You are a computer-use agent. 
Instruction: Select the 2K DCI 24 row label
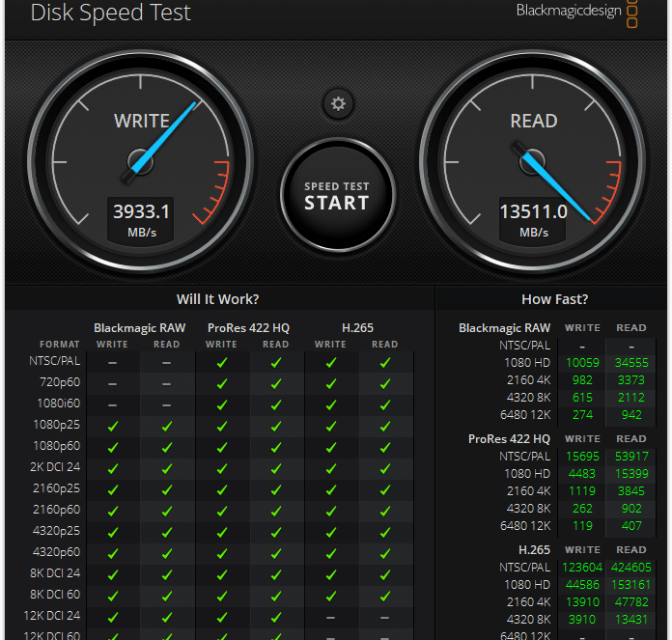[x=55, y=467]
